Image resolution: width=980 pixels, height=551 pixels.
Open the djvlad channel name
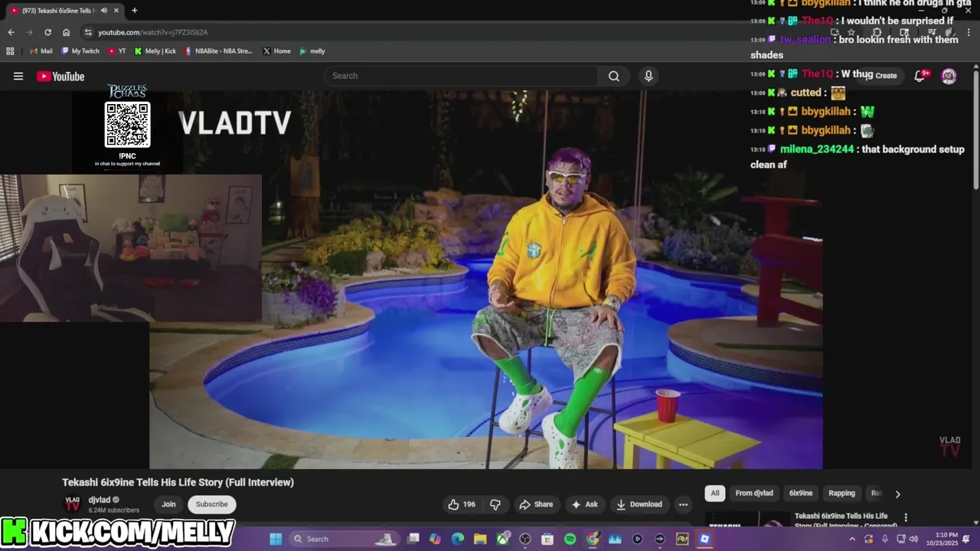tap(100, 500)
